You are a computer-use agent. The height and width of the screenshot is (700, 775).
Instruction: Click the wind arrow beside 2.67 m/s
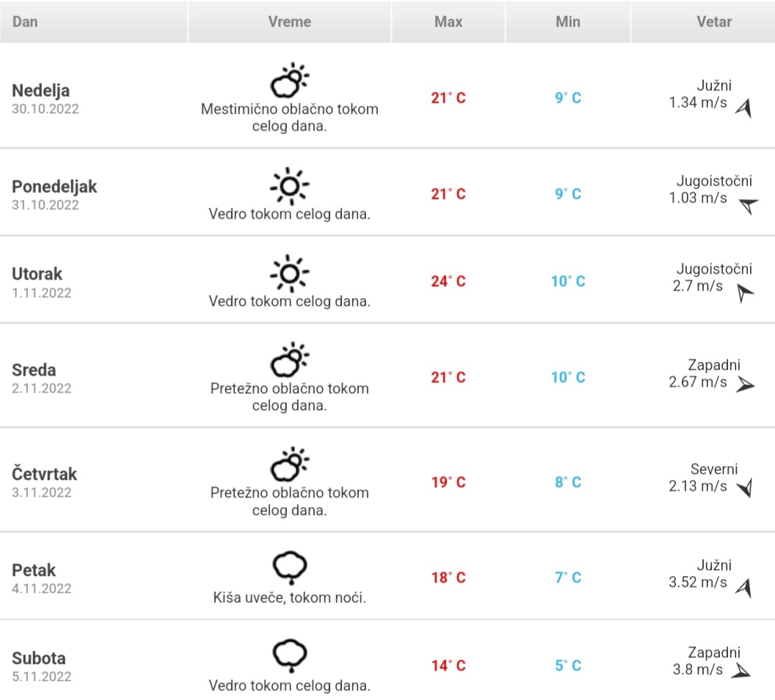pyautogui.click(x=745, y=384)
